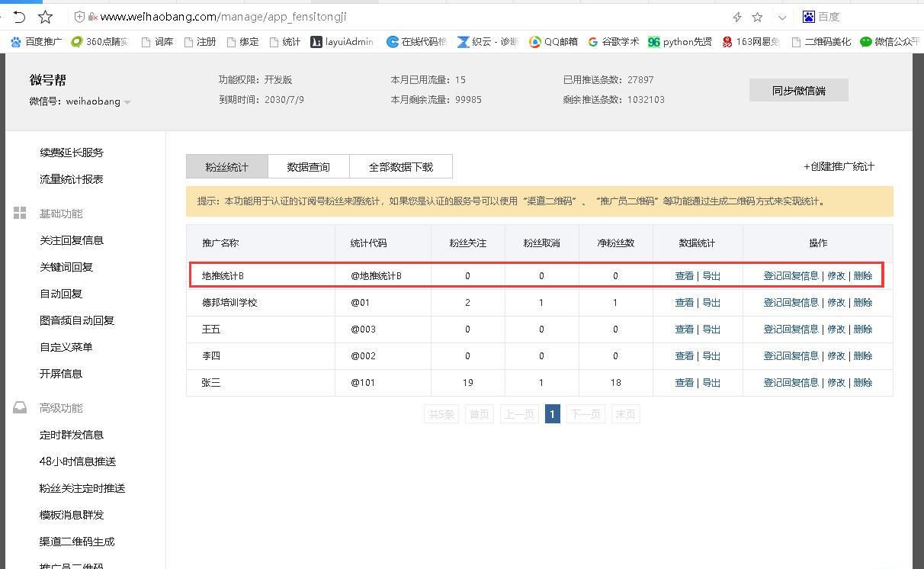Open the address bar dropdown chevron
This screenshot has height=569, width=924.
coord(781,16)
